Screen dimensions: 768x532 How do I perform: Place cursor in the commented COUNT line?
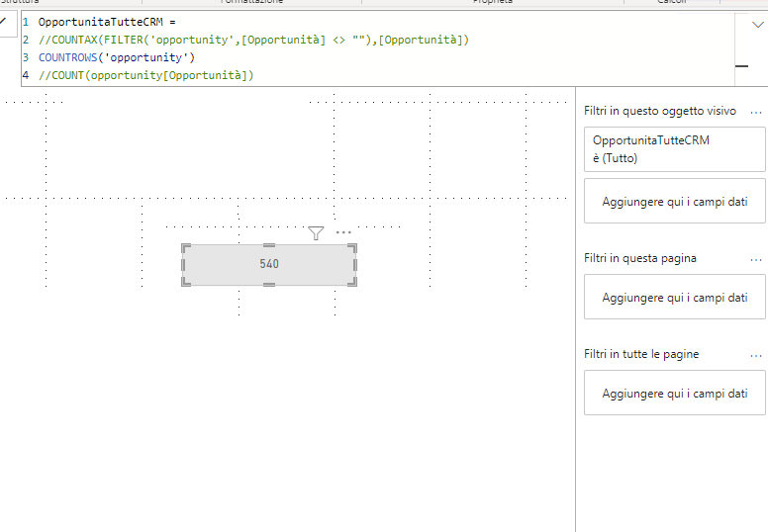[145, 75]
